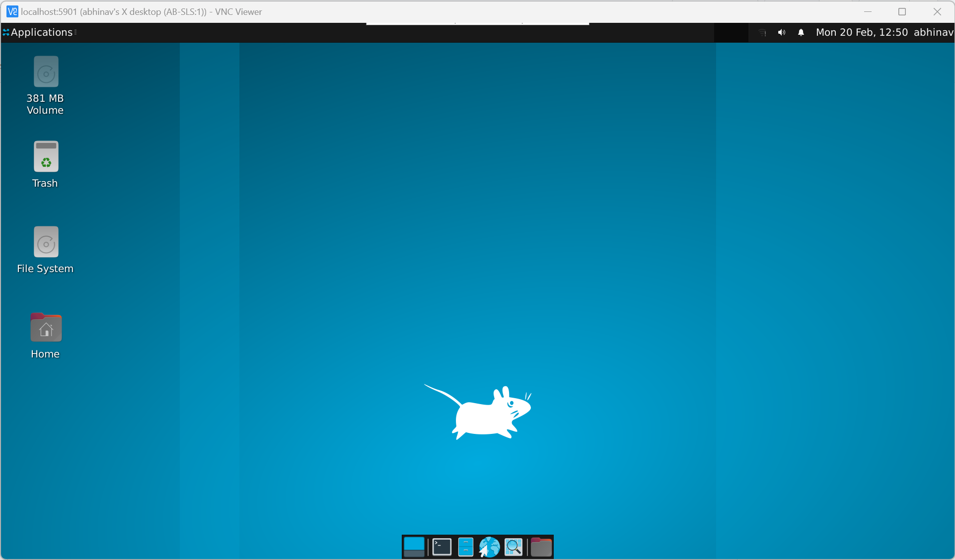Expand the Applications menu chevron
Viewport: 955px width, 560px height.
(x=75, y=32)
